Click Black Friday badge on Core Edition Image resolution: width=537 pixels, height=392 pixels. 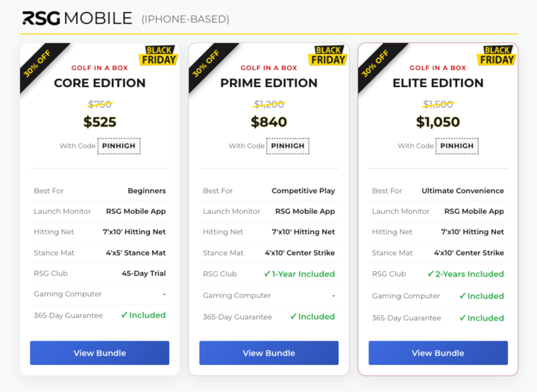tap(159, 56)
